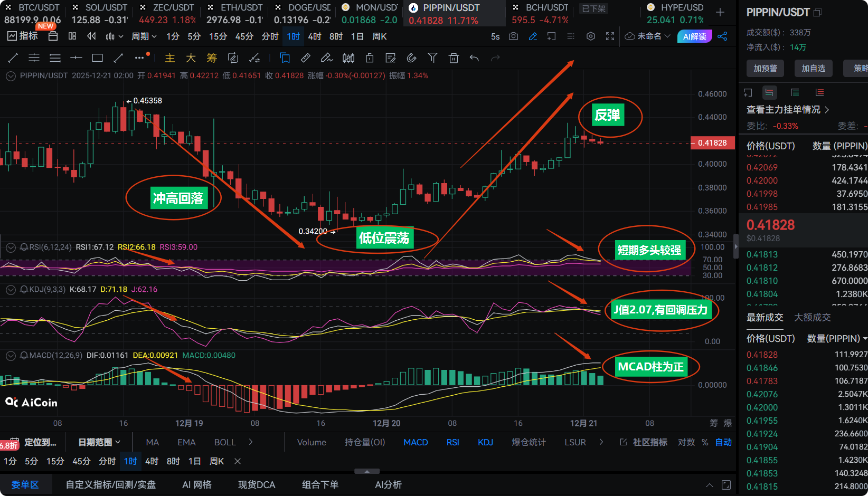Click the share icon next to AI解读
Screen dimensions: 868x496
pos(723,36)
